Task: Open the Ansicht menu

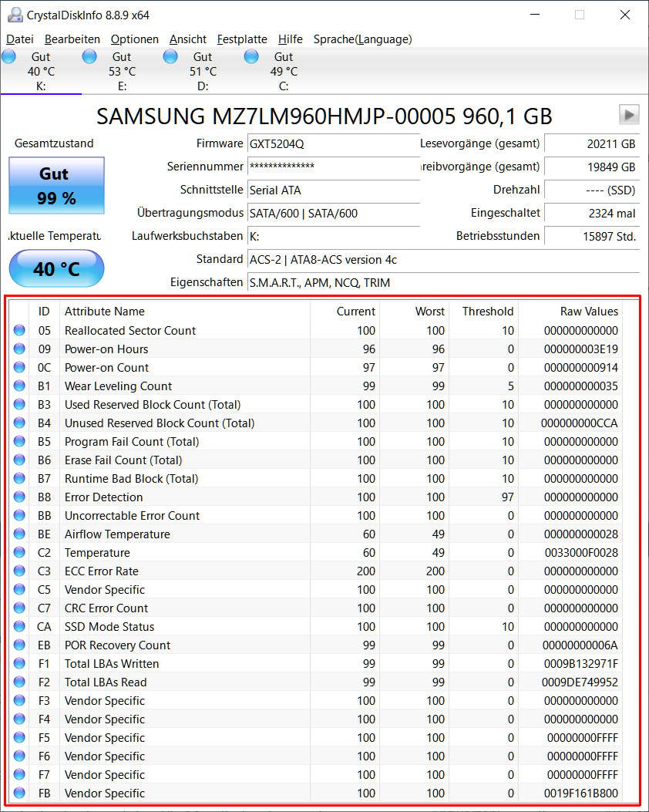Action: [x=188, y=39]
